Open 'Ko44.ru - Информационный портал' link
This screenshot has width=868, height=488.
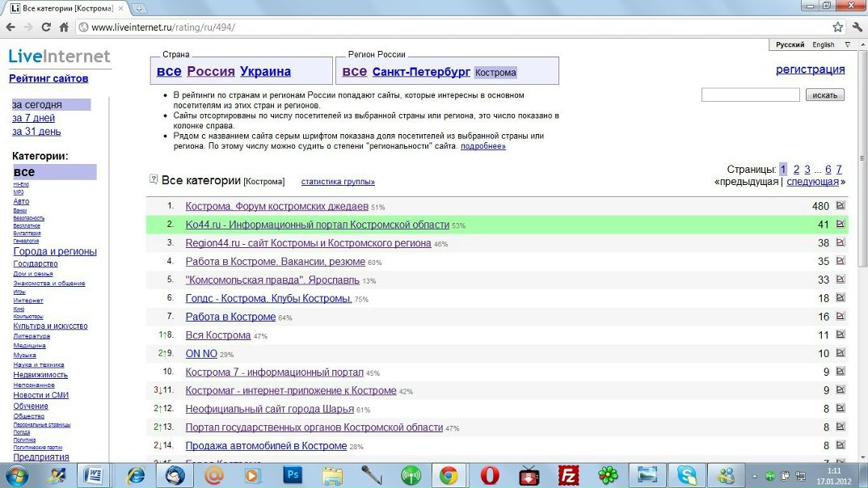(x=317, y=225)
